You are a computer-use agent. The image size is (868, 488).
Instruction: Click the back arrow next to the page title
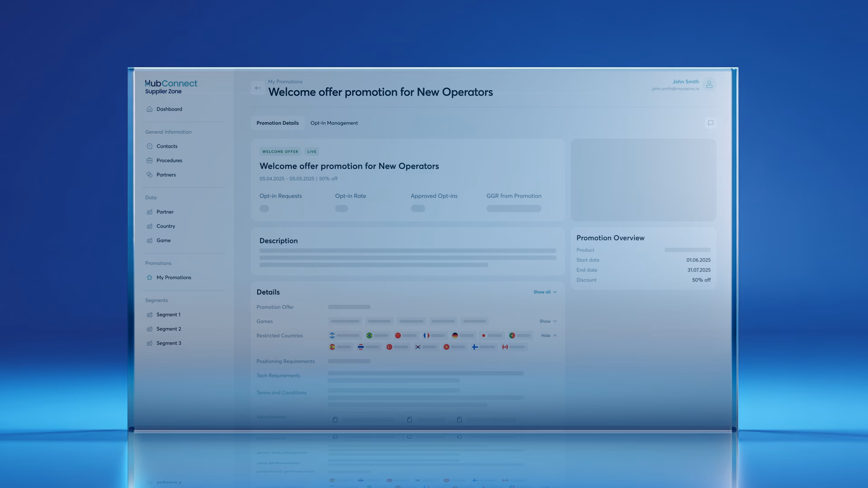click(258, 88)
